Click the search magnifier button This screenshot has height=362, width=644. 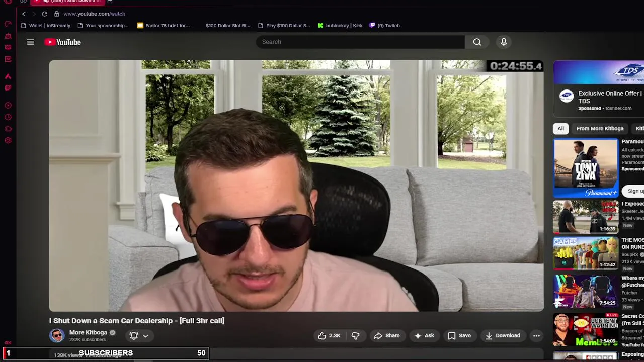(477, 42)
